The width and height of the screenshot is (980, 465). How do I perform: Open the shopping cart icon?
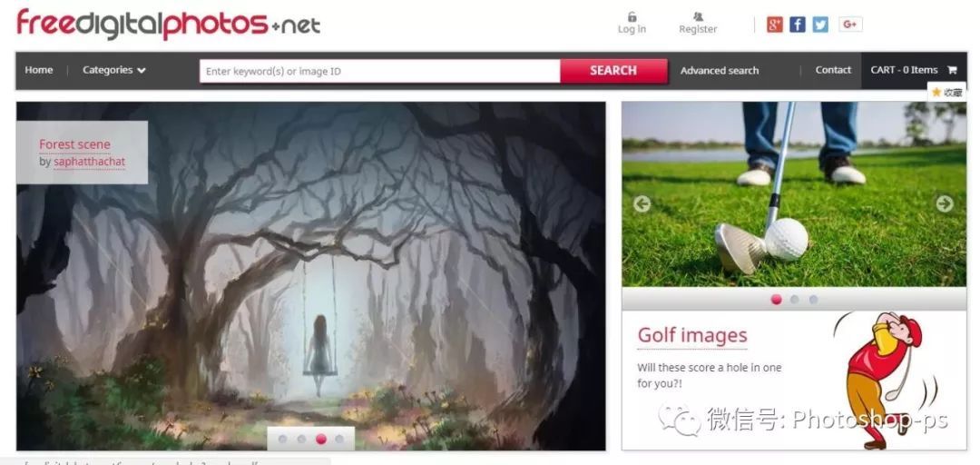tap(952, 70)
